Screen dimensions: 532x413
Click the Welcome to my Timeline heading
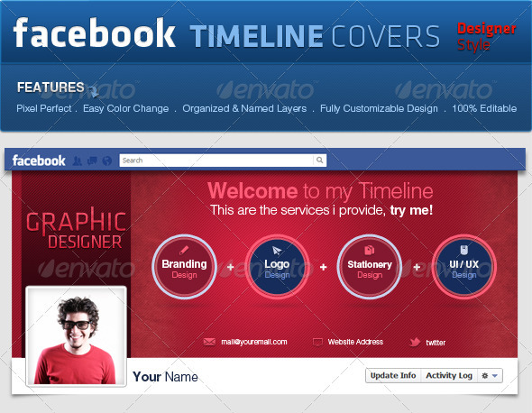tap(320, 191)
